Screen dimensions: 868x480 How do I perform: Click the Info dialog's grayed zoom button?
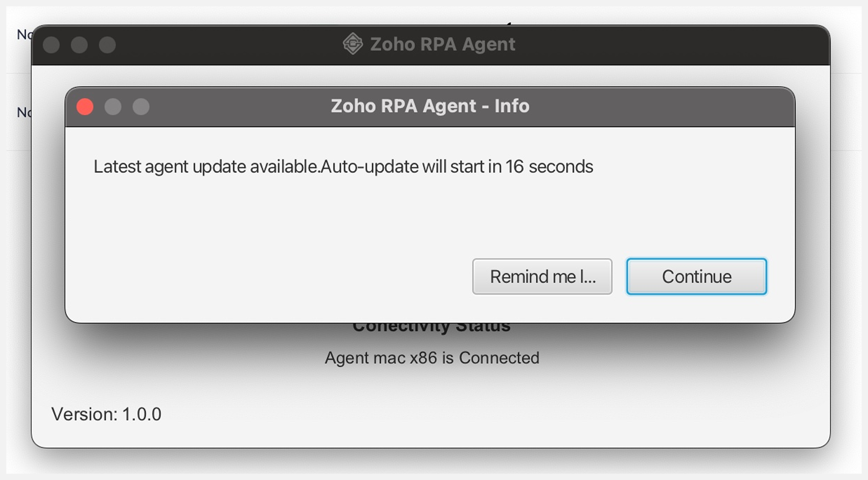pyautogui.click(x=141, y=107)
